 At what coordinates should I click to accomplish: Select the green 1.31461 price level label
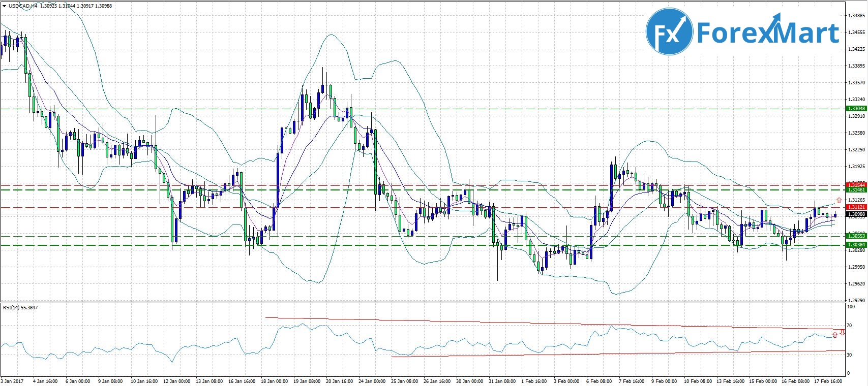[x=856, y=189]
